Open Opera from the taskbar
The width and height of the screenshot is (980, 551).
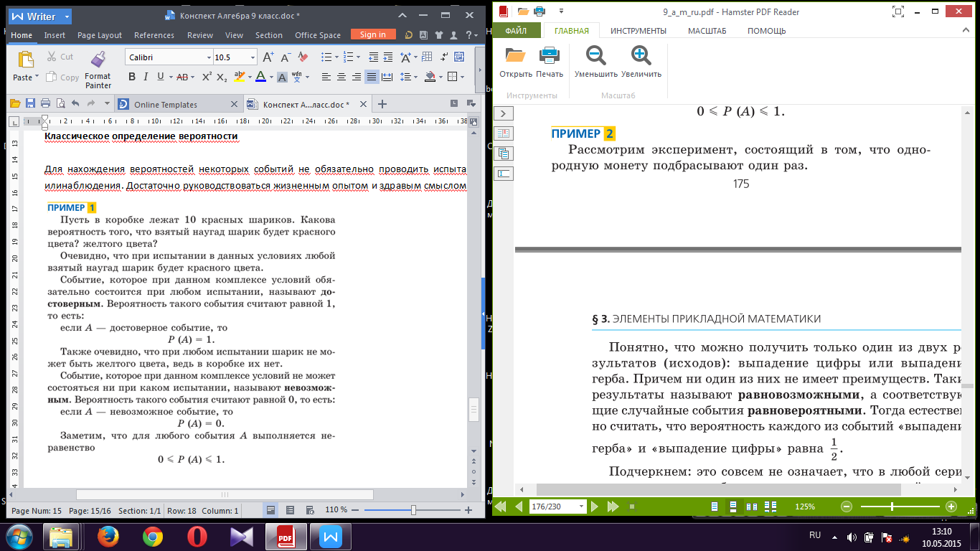tap(197, 537)
